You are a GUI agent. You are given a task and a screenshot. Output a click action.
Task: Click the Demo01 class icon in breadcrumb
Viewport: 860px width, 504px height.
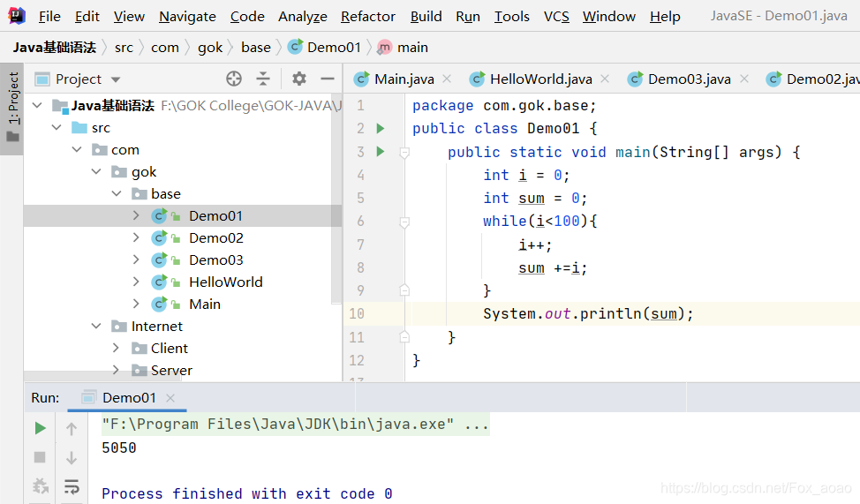(x=295, y=47)
